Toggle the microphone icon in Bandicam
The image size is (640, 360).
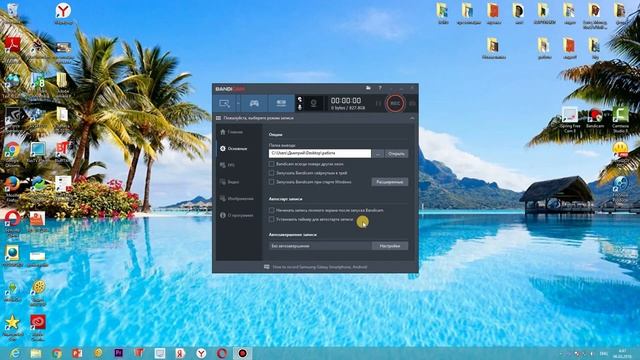tap(300, 107)
